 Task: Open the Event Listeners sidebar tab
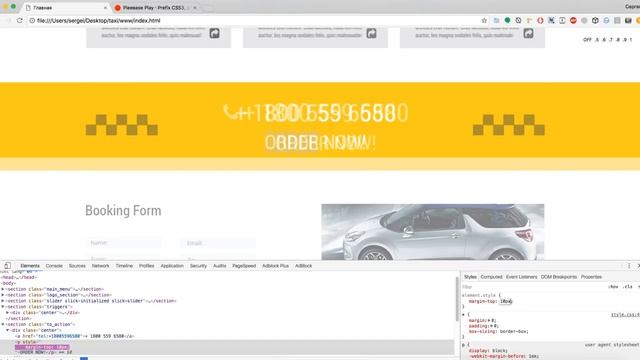[522, 277]
